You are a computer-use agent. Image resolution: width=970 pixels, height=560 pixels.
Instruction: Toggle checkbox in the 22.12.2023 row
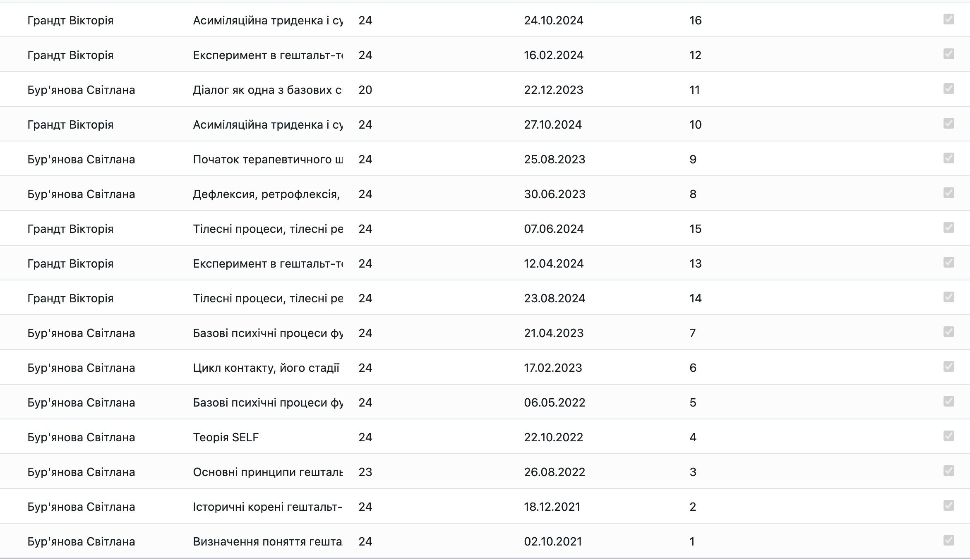tap(948, 89)
